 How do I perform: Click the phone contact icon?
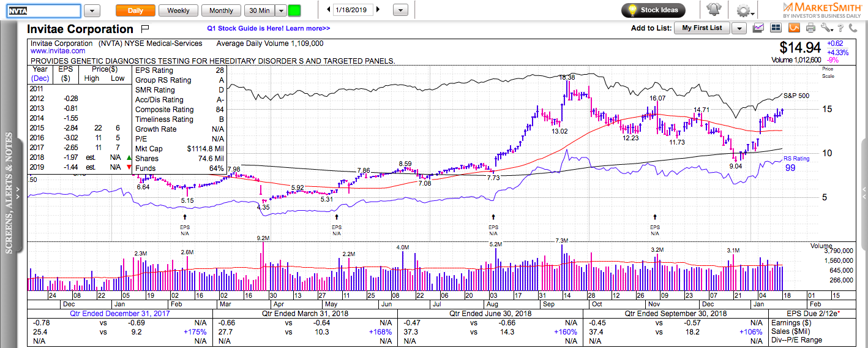853,28
